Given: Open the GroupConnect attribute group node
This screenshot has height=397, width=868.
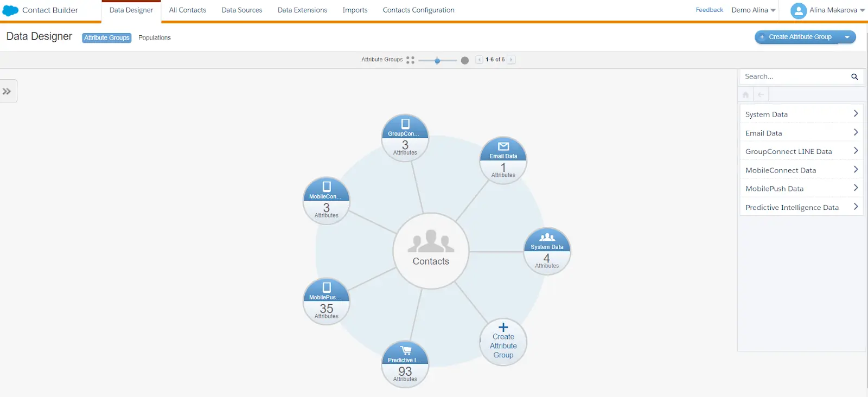Looking at the screenshot, I should pyautogui.click(x=405, y=138).
